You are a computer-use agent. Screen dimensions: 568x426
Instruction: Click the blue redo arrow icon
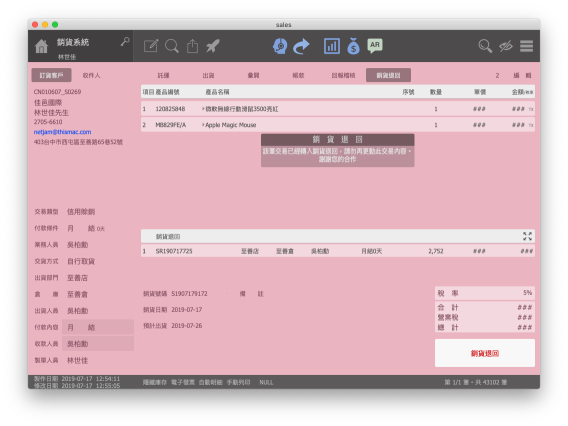[301, 46]
